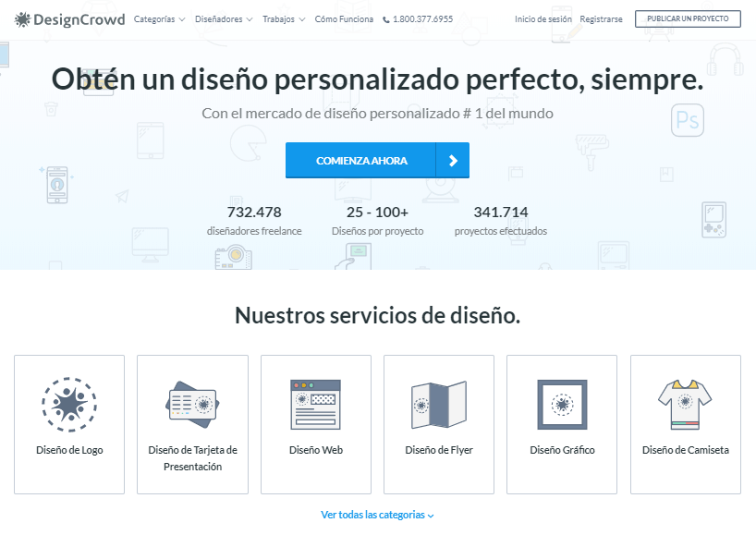Viewport: 756px width, 535px height.
Task: Click the subtitle Con el mercado de diseño
Action: click(377, 114)
